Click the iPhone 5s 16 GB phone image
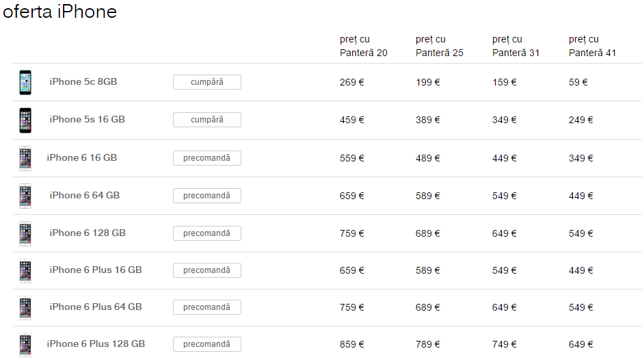The image size is (644, 362). (x=25, y=120)
